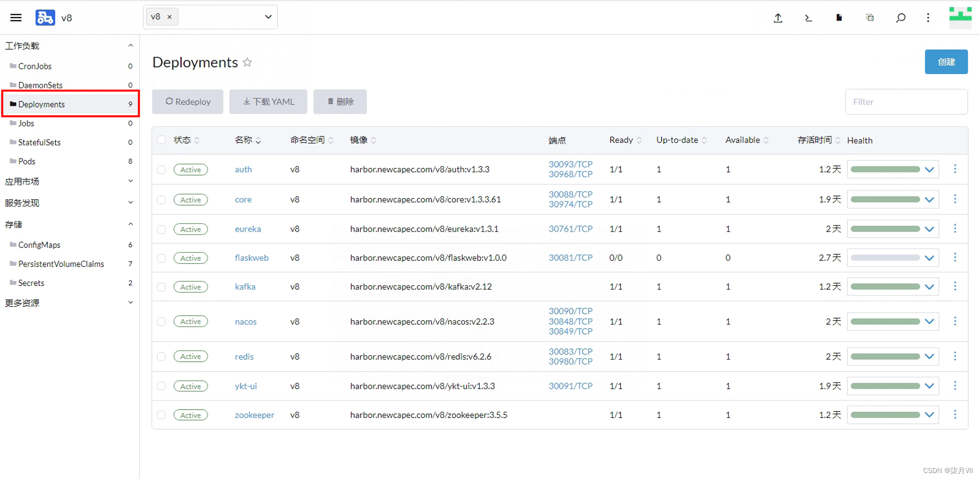Sort table by Ready column

coord(626,140)
